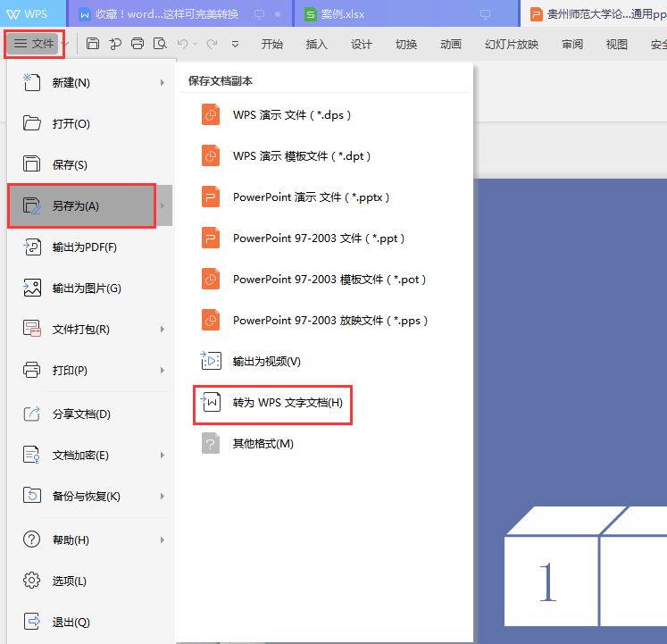Click the redo arrow icon
The image size is (667, 644).
[212, 44]
